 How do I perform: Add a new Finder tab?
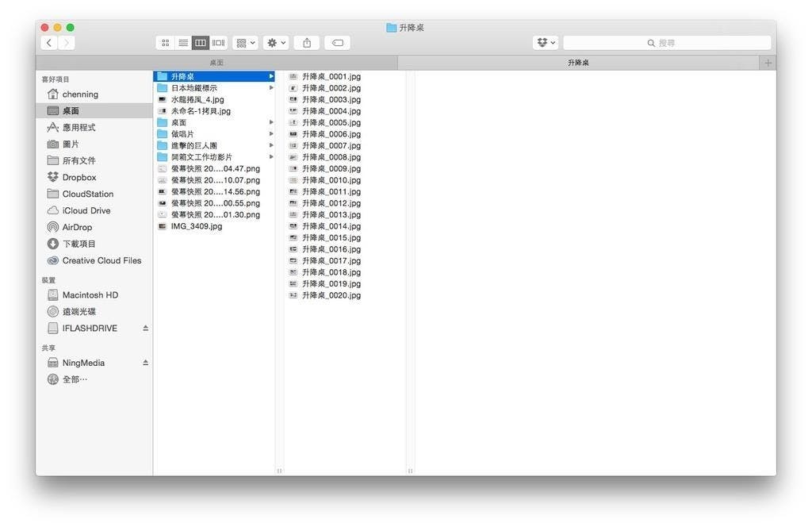(x=768, y=63)
